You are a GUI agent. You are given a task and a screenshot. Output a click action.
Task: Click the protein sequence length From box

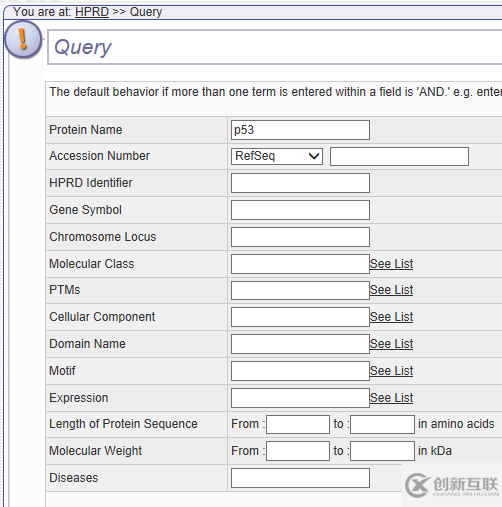point(298,424)
